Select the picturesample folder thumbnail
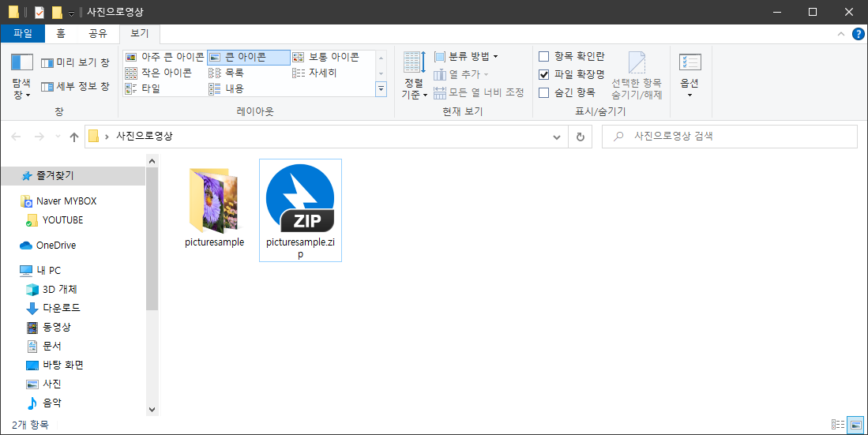This screenshot has width=868, height=435. tap(214, 201)
